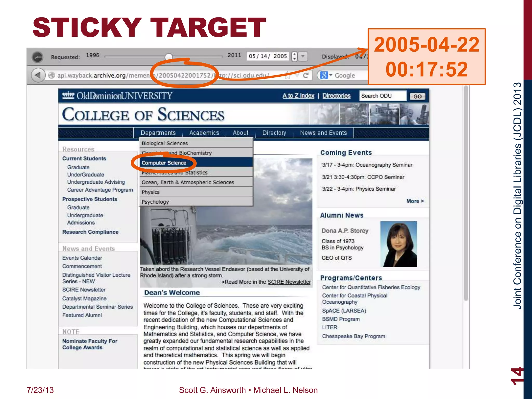Viewport: 532px width, 399px height.
Task: Click the 3/22 Physics Seminar event
Action: tap(359, 189)
